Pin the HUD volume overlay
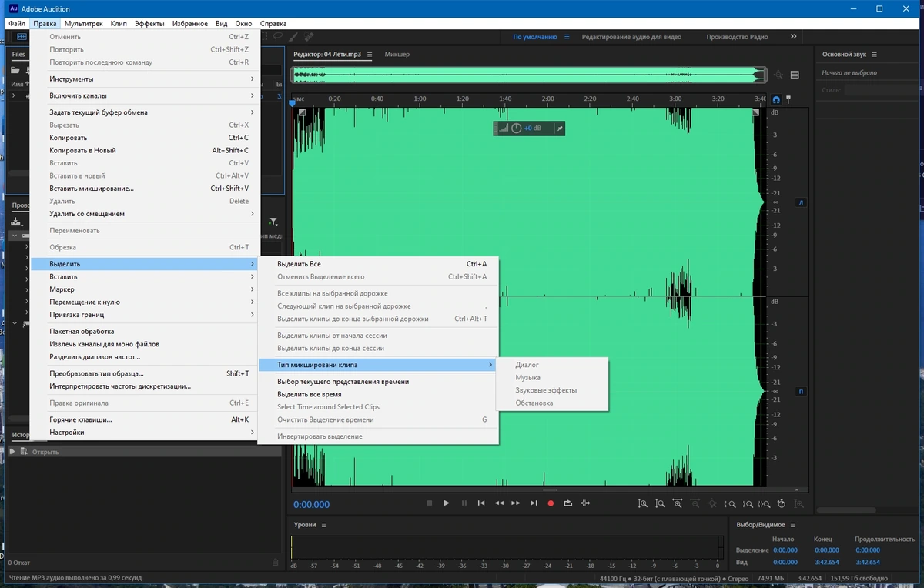Viewport: 924px width, 588px height. (560, 129)
